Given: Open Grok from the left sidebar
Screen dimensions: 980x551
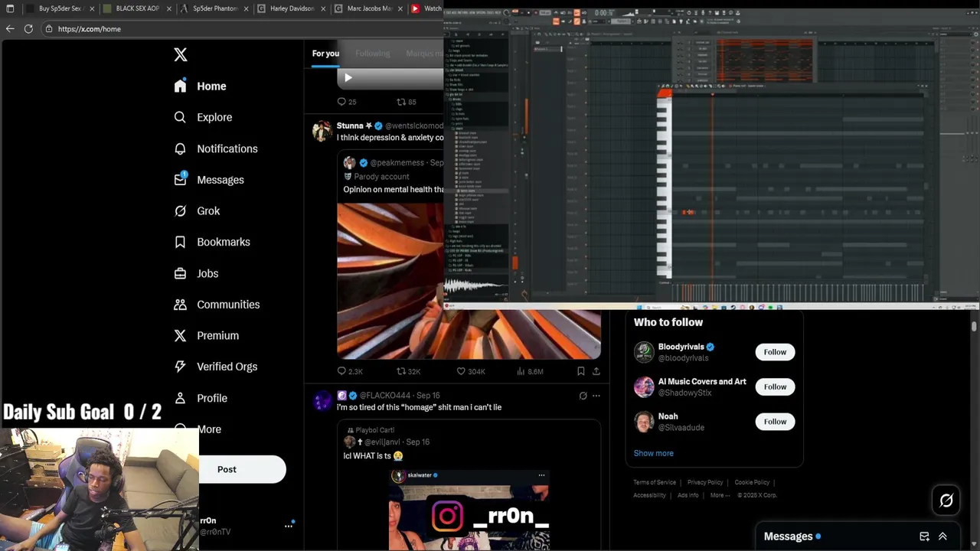Looking at the screenshot, I should [197, 210].
